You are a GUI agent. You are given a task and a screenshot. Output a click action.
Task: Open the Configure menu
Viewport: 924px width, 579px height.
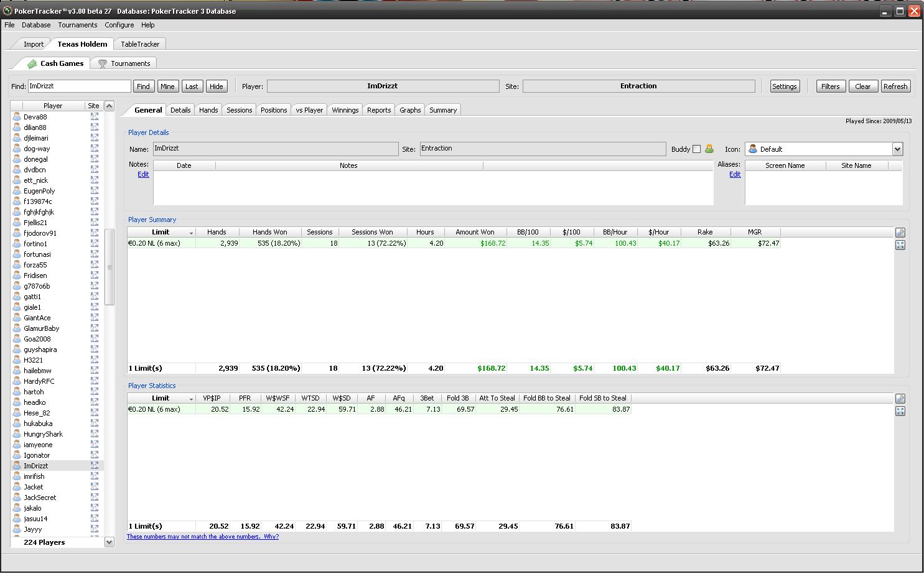click(119, 25)
